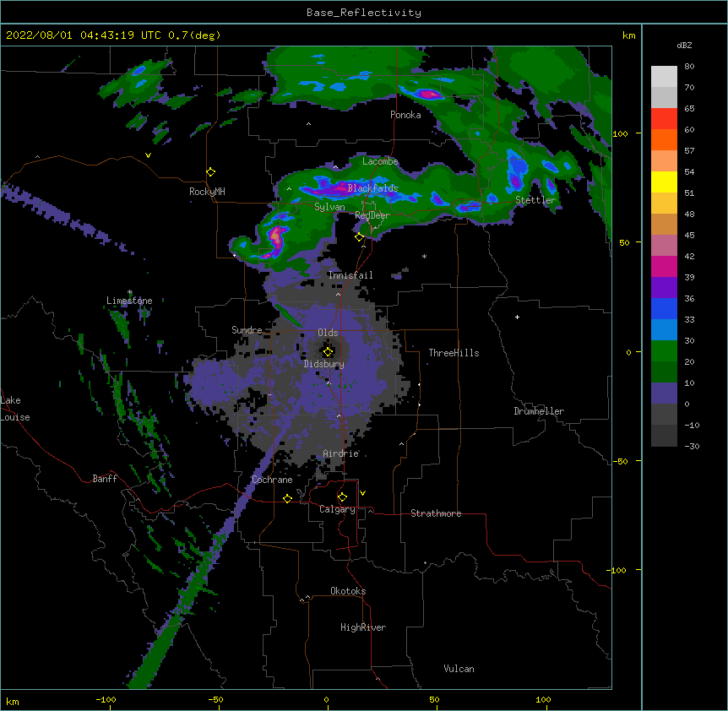The height and width of the screenshot is (711, 728).
Task: Click the 80 value on dBZ legend
Action: point(689,67)
